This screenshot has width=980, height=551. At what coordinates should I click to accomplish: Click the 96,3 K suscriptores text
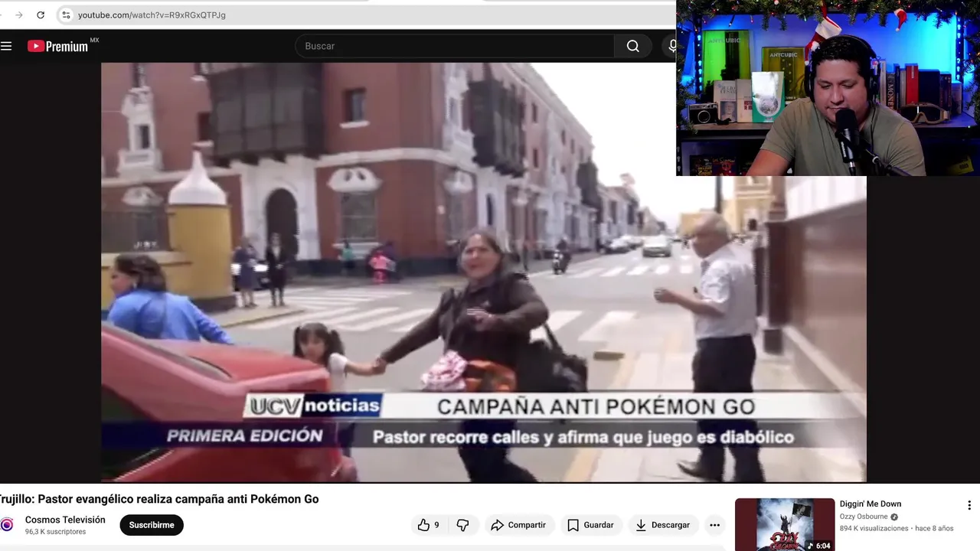click(x=55, y=532)
